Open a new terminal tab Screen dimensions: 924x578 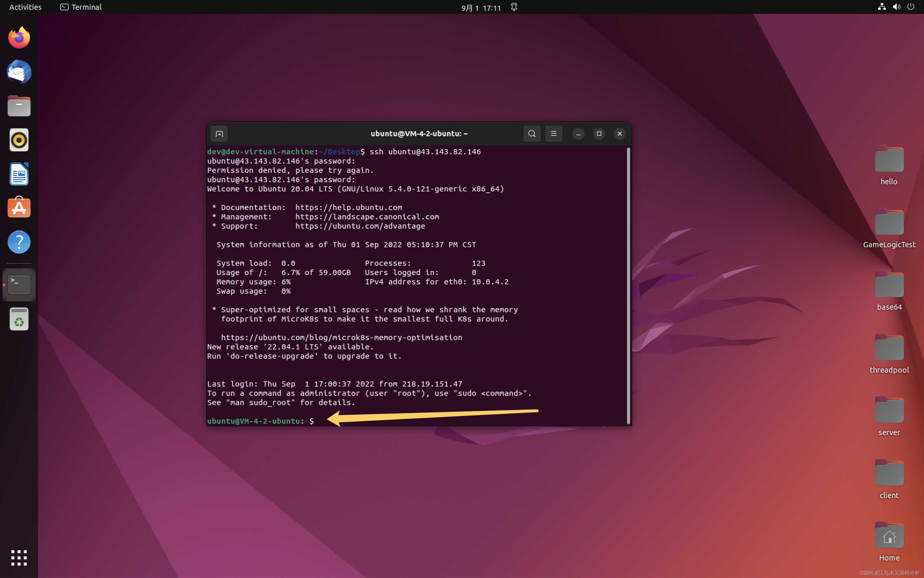(219, 134)
